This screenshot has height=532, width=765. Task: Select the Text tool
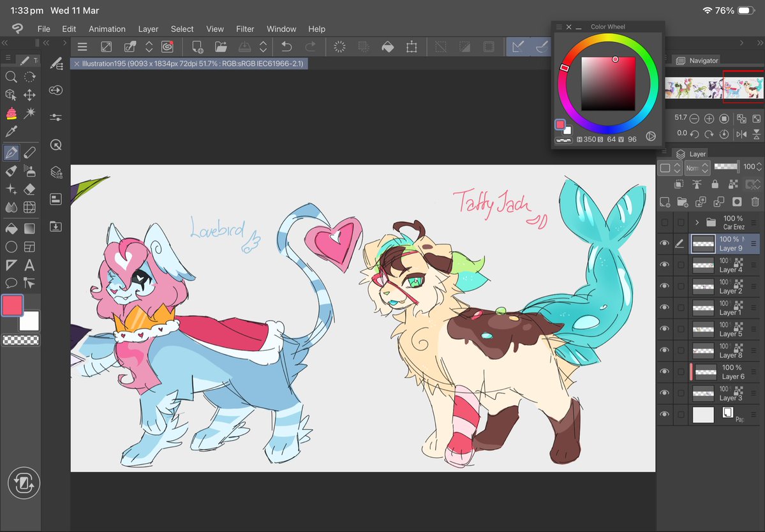(30, 266)
